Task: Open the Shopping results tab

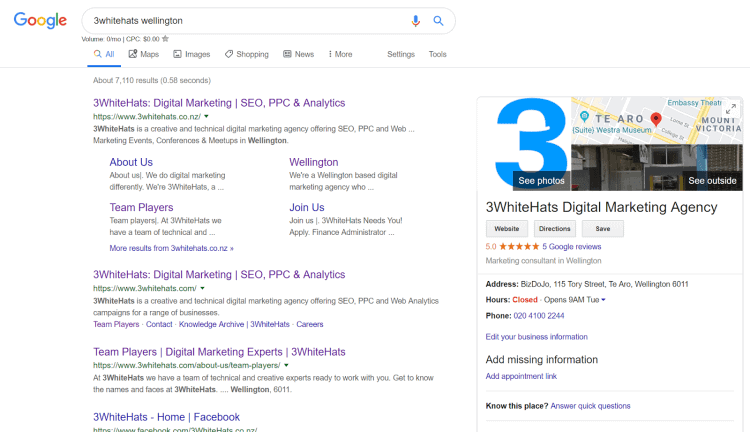Action: tap(246, 54)
